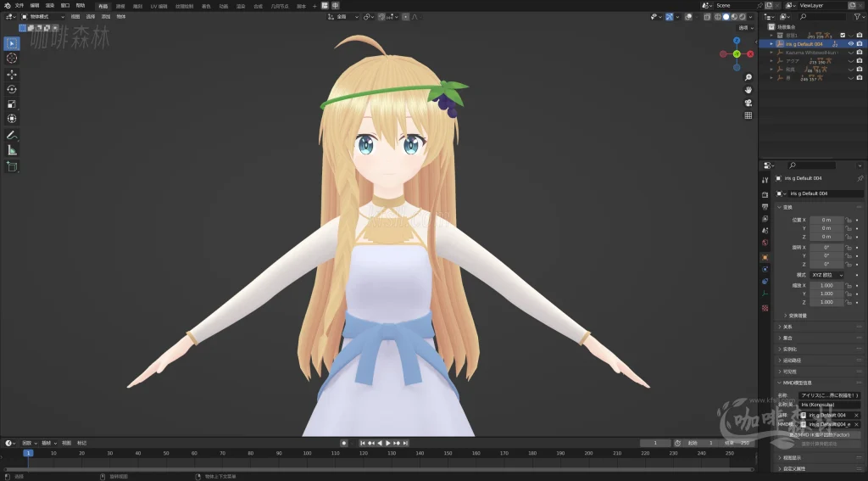Image resolution: width=868 pixels, height=481 pixels.
Task: Open the Tool properties tab
Action: [x=765, y=180]
